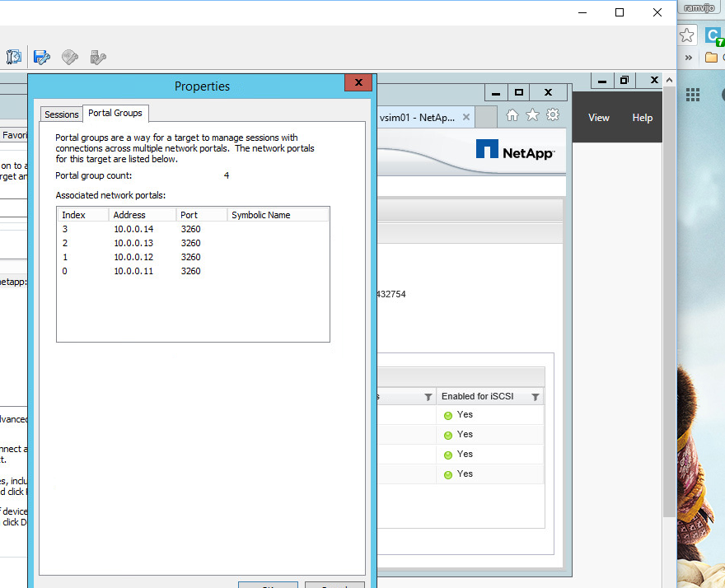Click the disc configuration toolbar icon
Screen dimensions: 725x588
69,57
